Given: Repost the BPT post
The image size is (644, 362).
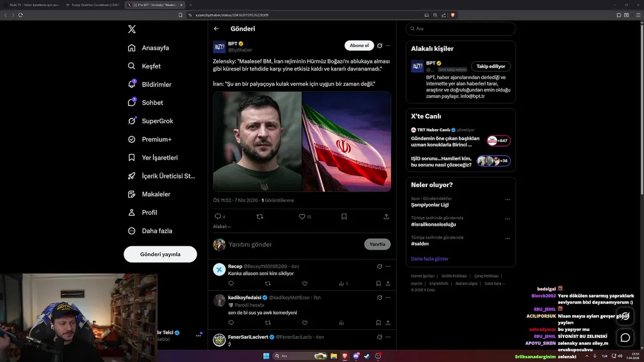Looking at the screenshot, I should [260, 217].
